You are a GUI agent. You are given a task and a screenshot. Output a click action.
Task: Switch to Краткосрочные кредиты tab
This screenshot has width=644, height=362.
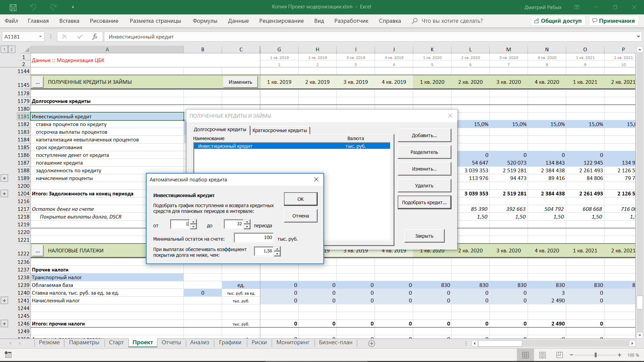tap(279, 130)
